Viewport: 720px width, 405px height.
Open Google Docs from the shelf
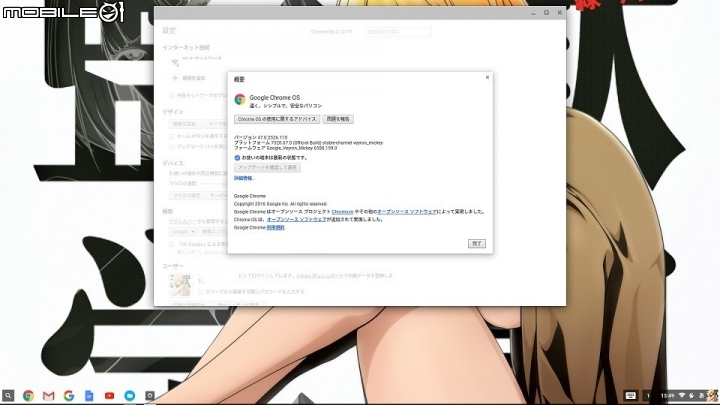click(x=89, y=395)
